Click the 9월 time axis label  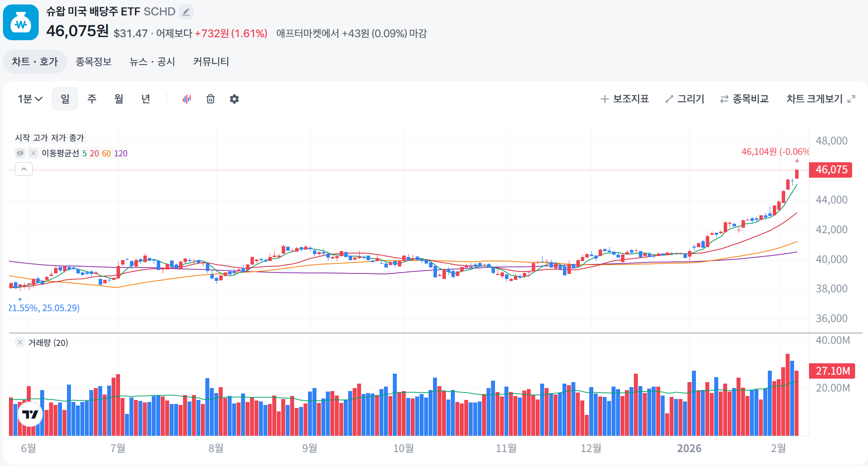coord(310,449)
